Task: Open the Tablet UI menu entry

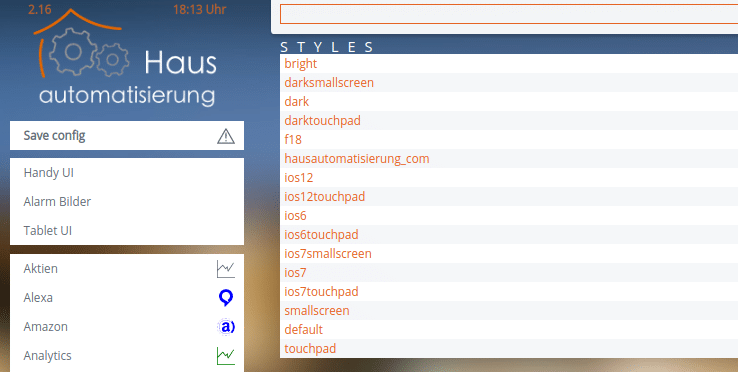Action: [x=48, y=231]
